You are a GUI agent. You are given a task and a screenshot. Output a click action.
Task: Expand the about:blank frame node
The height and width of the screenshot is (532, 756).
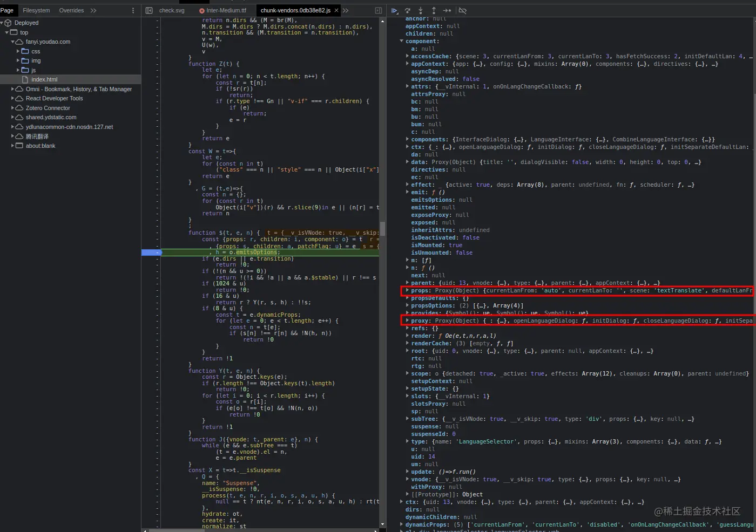pos(13,146)
